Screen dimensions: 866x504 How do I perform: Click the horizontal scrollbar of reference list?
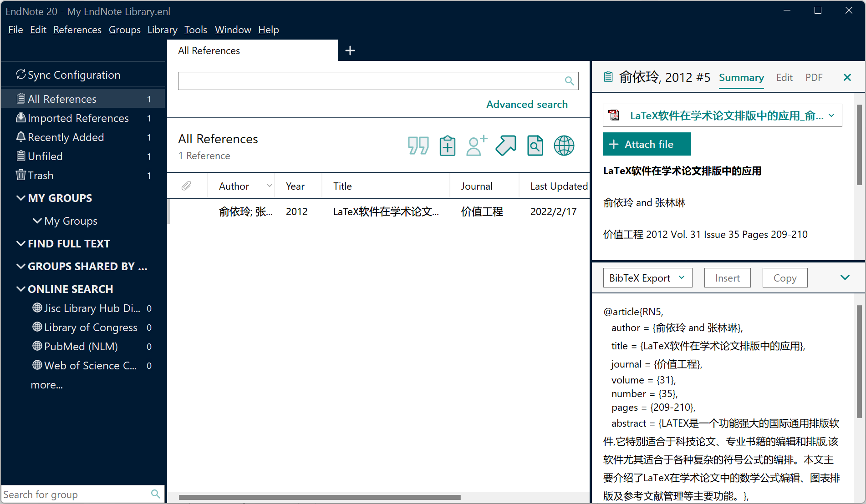[x=320, y=497]
